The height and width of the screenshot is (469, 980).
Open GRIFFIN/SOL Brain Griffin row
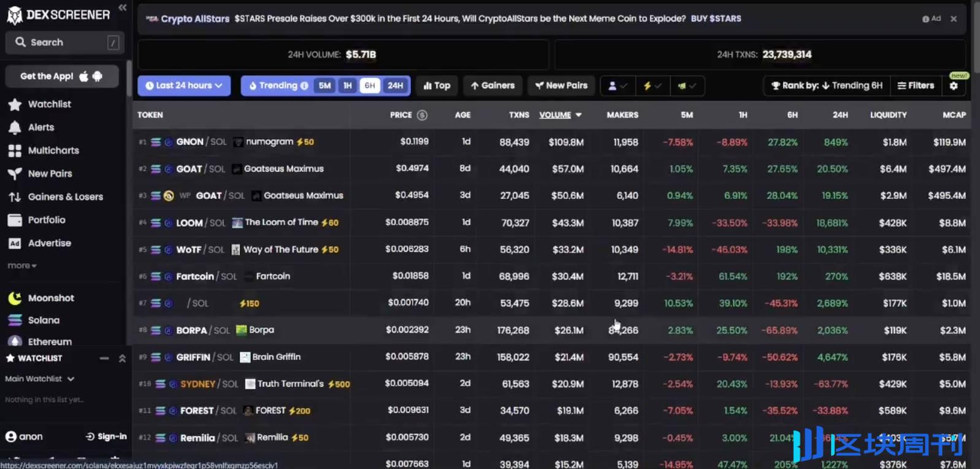pyautogui.click(x=551, y=357)
